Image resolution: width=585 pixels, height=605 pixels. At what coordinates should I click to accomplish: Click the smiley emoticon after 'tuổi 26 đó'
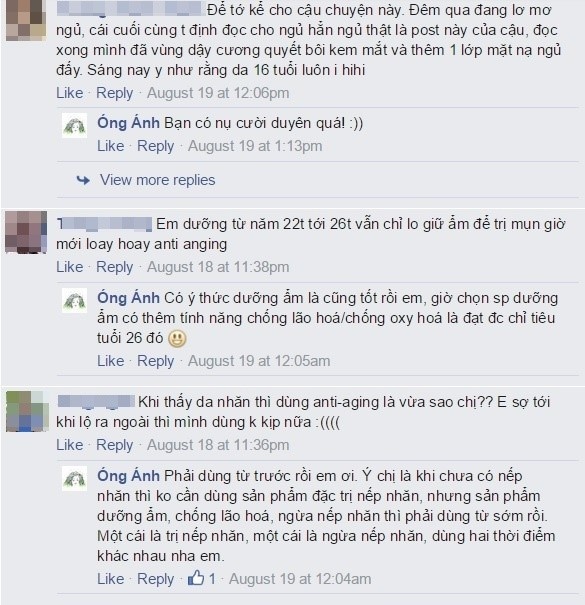tap(178, 339)
